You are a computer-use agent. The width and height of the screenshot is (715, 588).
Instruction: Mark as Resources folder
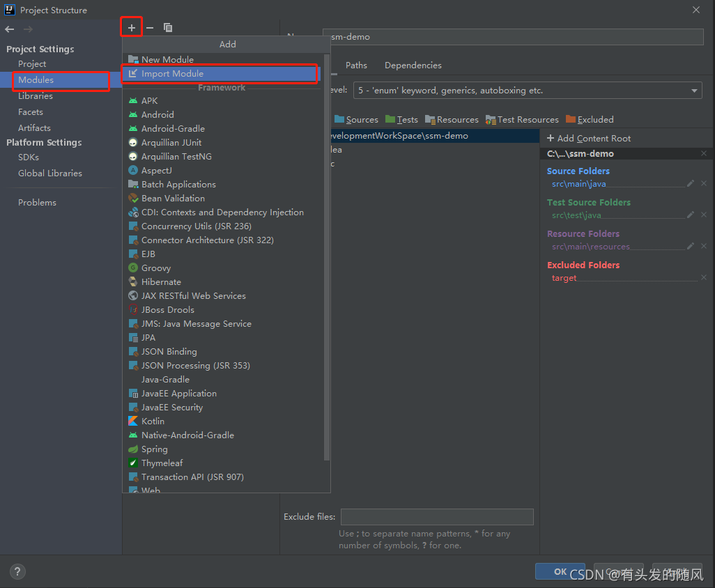point(452,119)
